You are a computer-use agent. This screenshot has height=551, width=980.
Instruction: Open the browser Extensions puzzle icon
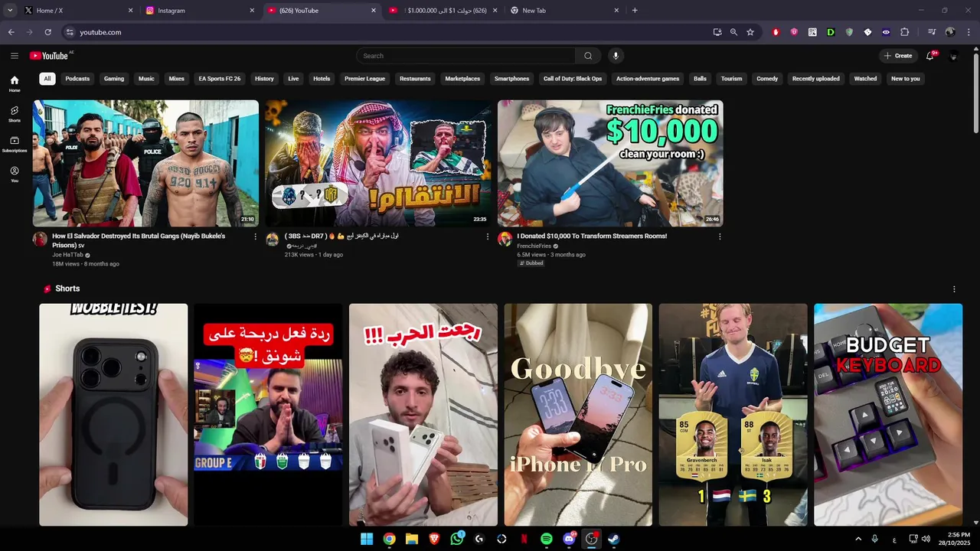(x=904, y=32)
